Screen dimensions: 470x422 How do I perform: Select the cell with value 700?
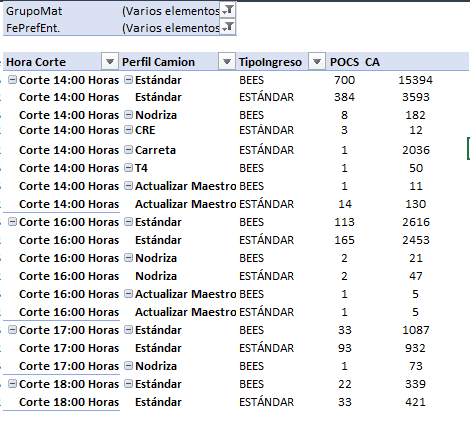[x=345, y=80]
